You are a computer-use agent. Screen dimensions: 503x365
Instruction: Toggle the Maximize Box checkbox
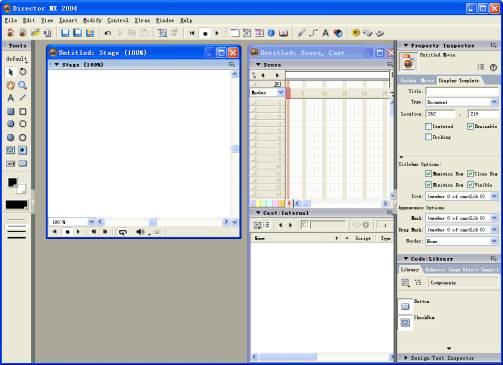coord(428,174)
